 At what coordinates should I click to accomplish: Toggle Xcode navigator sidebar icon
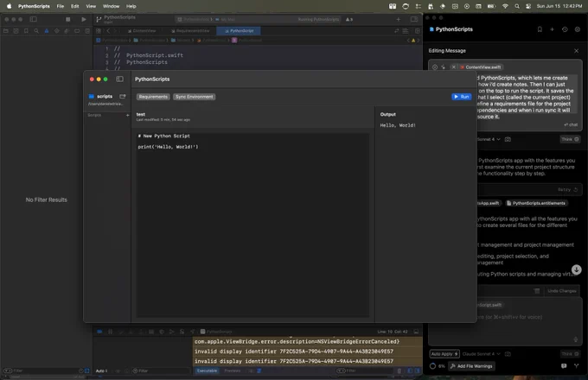tap(34, 19)
